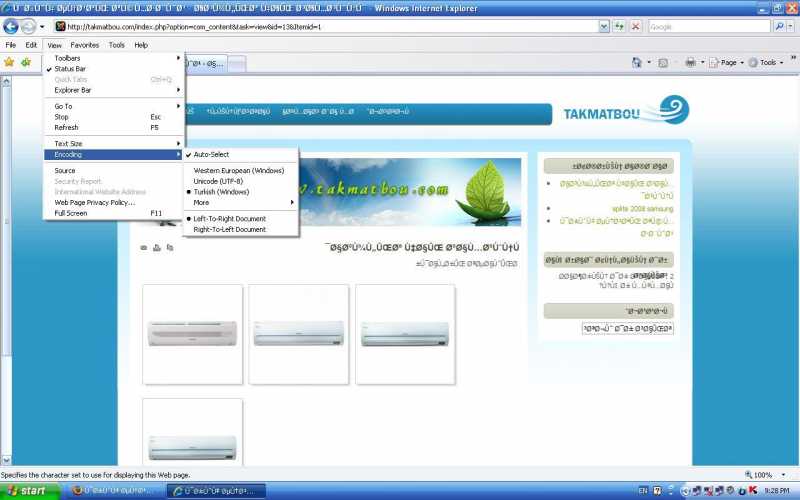
Task: Click the TAKMATBOU logo
Action: pos(627,111)
